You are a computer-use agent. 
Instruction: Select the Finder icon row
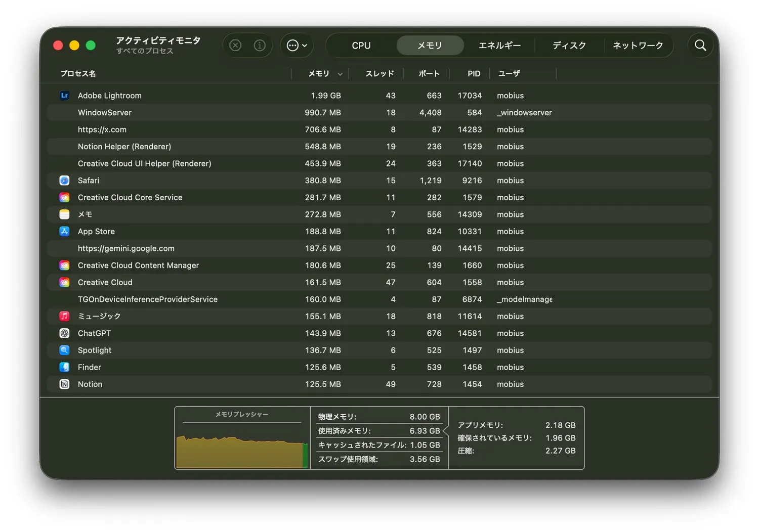tap(64, 367)
